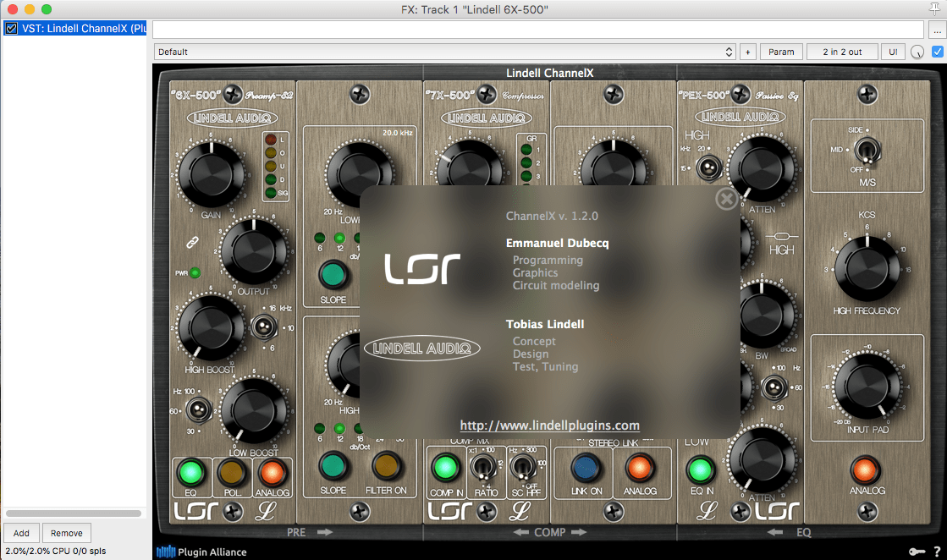
Task: Flip the PEX-500 high kHz 20/15 switch
Action: (x=707, y=167)
